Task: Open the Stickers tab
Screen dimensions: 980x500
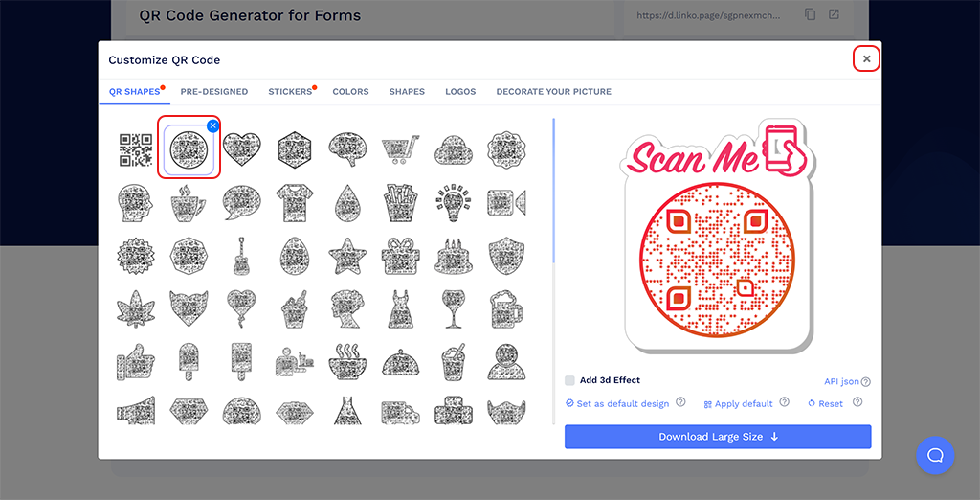Action: [x=290, y=92]
